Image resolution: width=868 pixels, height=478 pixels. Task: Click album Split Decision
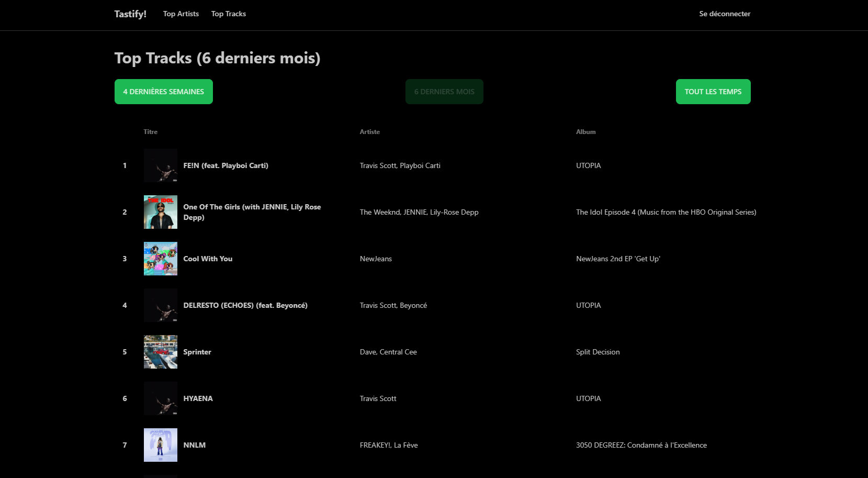coord(598,352)
